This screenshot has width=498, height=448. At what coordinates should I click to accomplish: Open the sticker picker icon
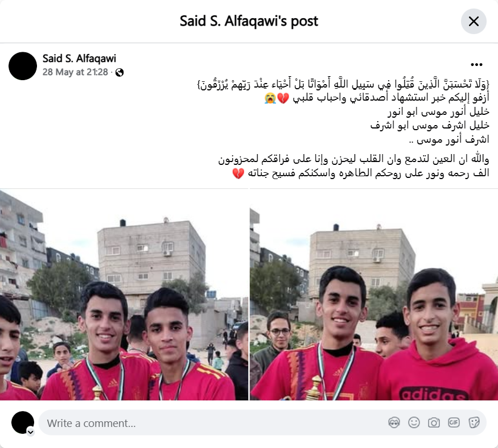click(474, 422)
